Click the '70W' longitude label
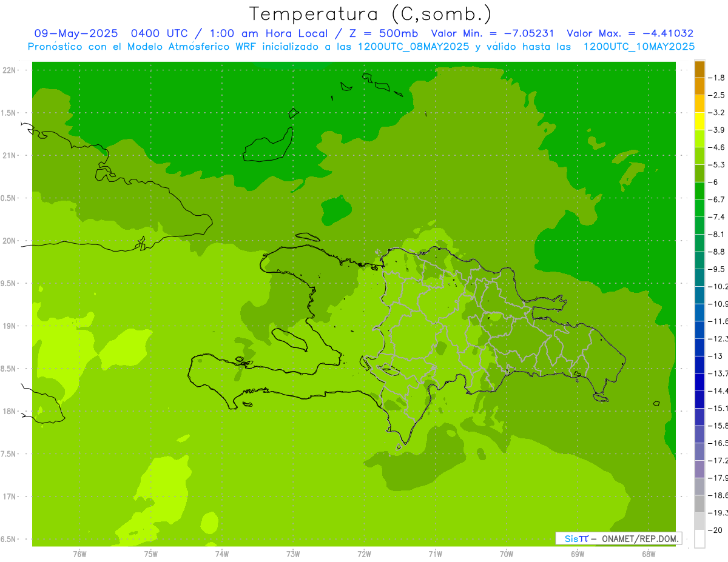 click(507, 554)
